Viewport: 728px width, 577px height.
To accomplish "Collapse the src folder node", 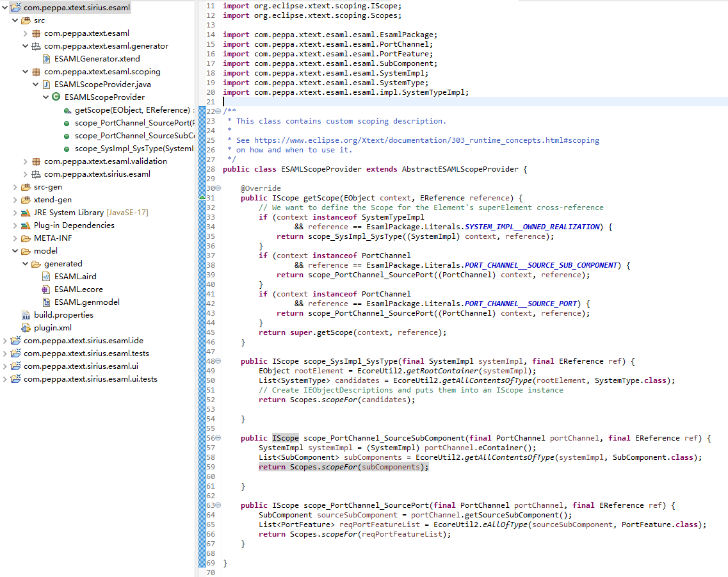I will [x=15, y=20].
